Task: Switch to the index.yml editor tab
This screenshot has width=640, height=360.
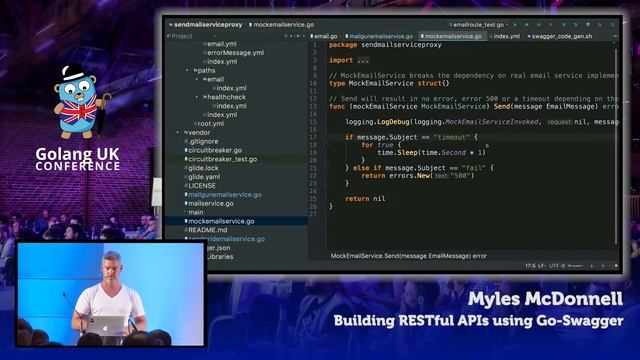Action: click(504, 36)
